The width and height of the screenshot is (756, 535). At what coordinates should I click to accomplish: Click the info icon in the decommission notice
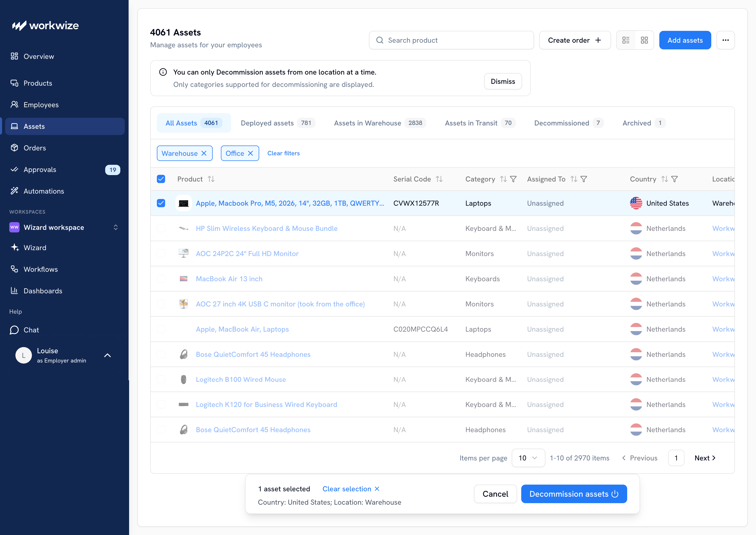(163, 72)
